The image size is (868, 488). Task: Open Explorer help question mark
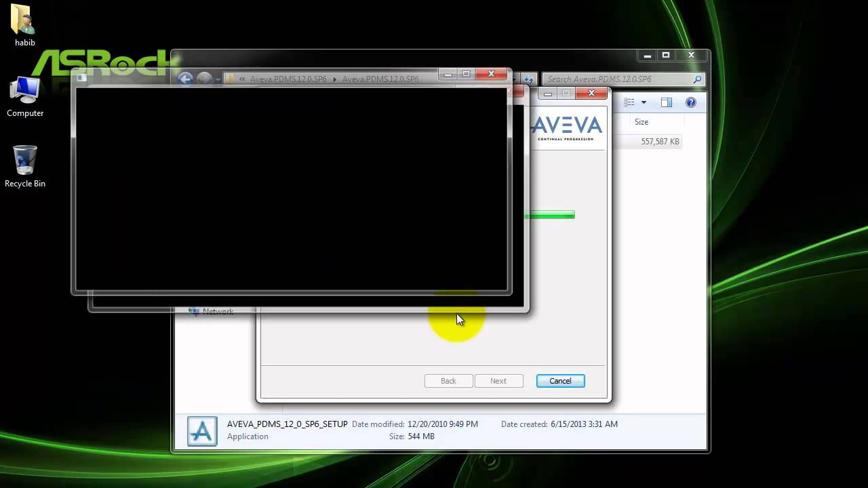tap(690, 102)
